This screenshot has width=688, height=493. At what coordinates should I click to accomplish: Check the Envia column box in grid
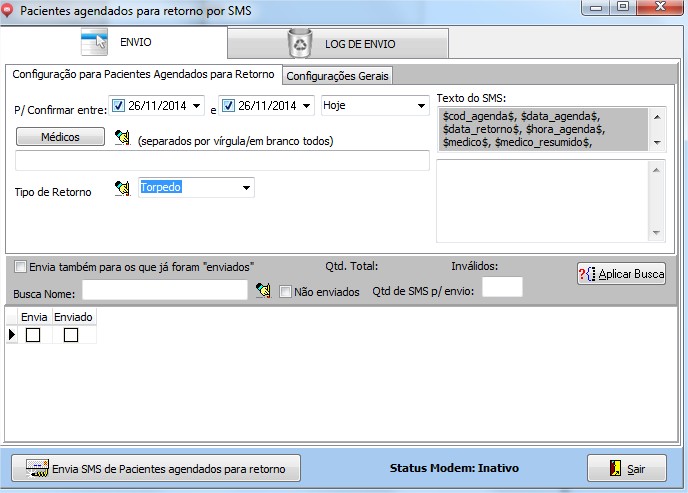coord(33,335)
